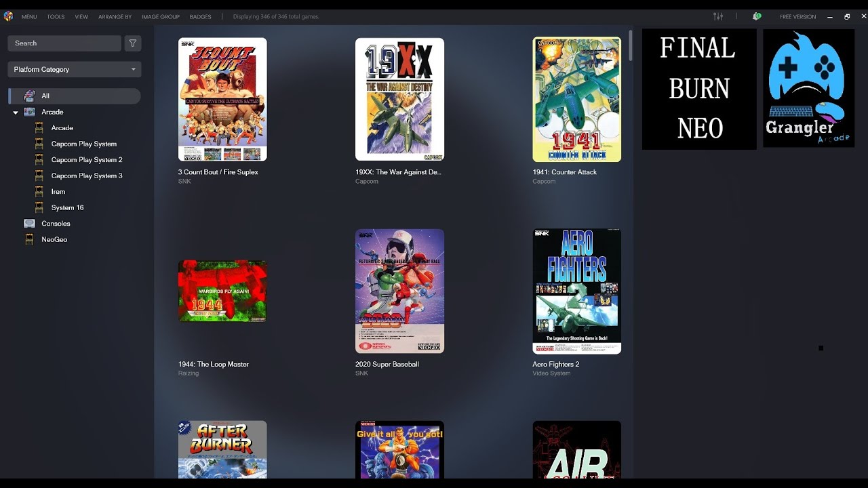Open the VIEW menu
Screen dimensions: 868x488
(81, 16)
